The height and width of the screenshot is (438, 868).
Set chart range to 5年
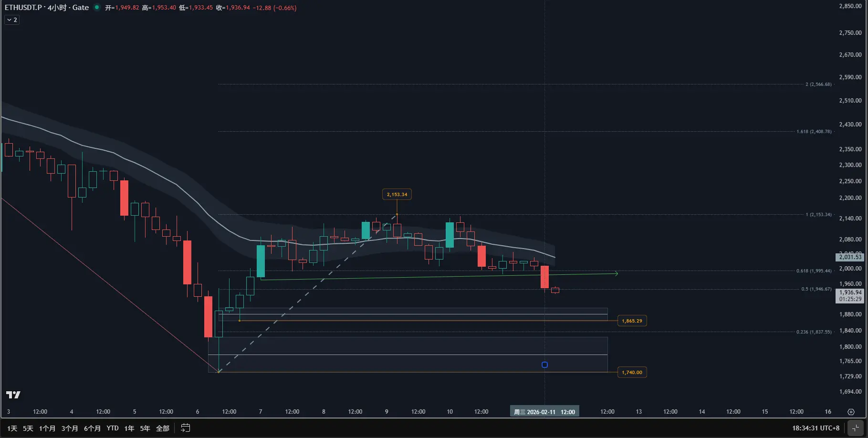tap(145, 428)
